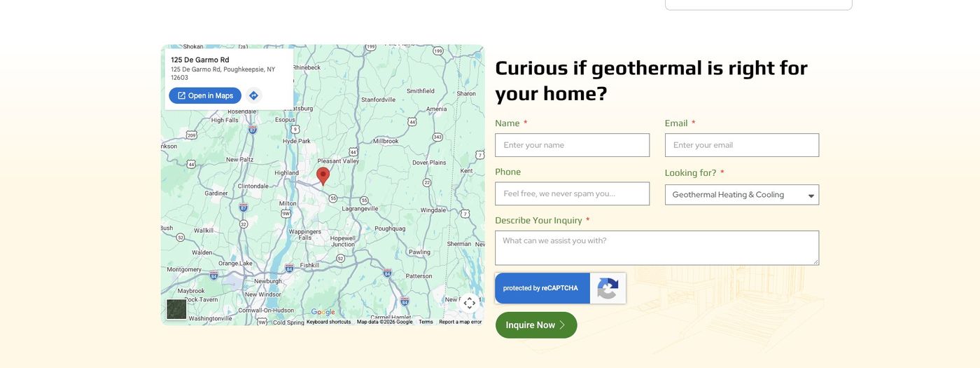Expand the Looking for dropdown
The image size is (980, 368).
(741, 195)
